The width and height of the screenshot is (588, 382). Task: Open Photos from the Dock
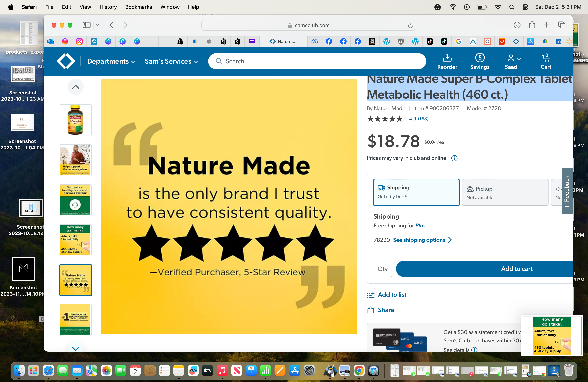[x=106, y=371]
